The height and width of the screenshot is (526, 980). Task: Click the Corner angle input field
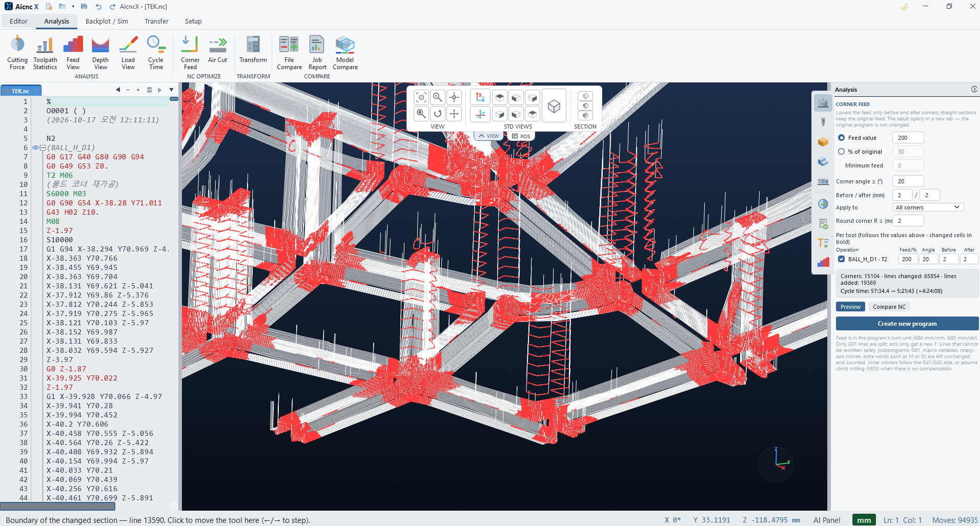tap(908, 181)
